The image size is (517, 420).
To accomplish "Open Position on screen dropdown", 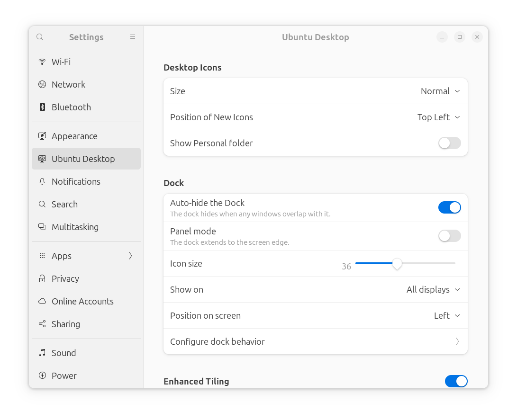I will [x=447, y=315].
